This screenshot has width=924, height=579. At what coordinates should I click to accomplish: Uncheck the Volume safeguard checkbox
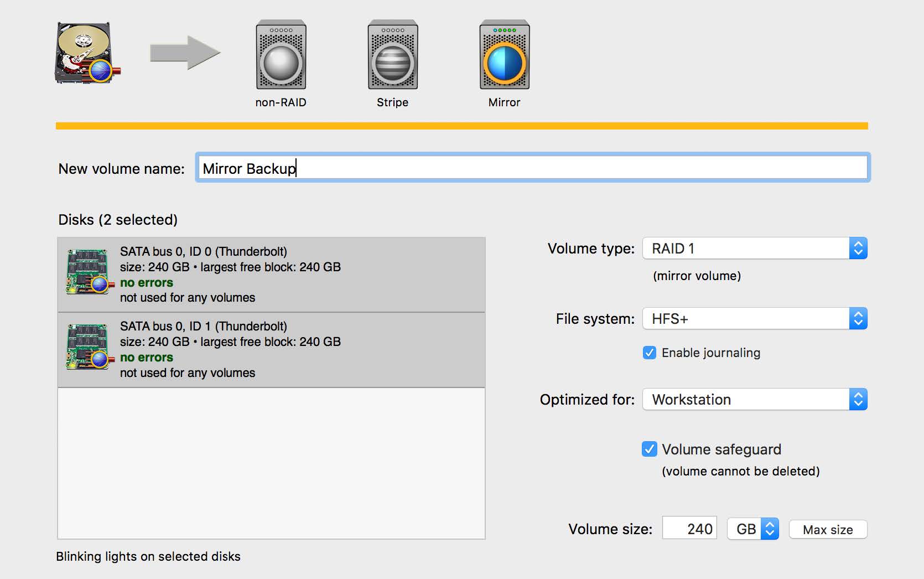tap(650, 449)
